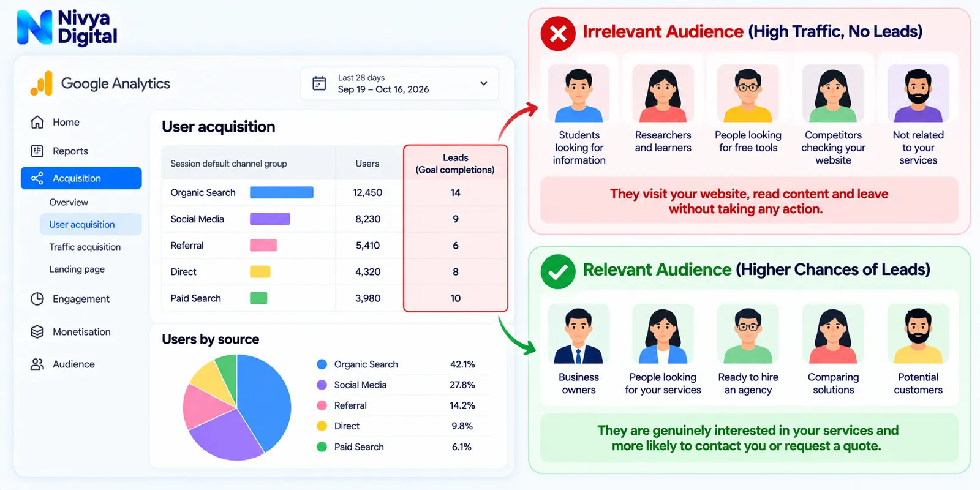Viewport: 980px width, 490px height.
Task: Open the Overview sub-item
Action: [69, 202]
